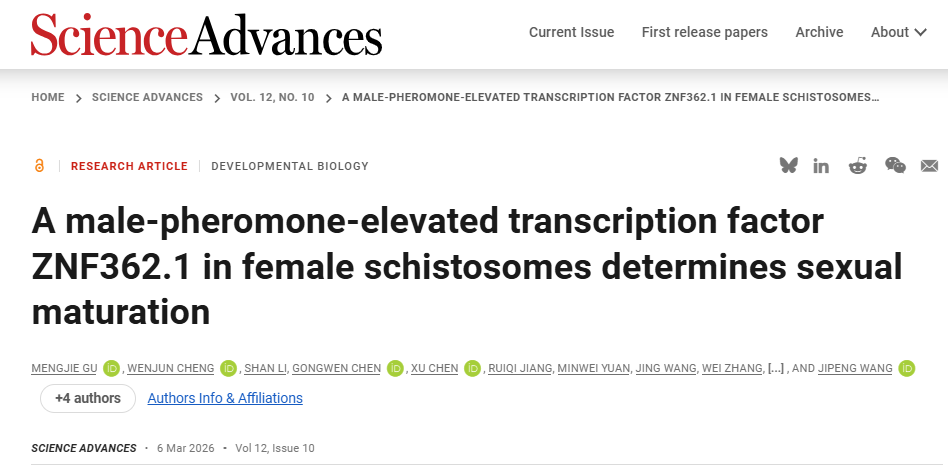The height and width of the screenshot is (469, 948).
Task: Open Authors Info & Affiliations link
Action: pyautogui.click(x=225, y=398)
